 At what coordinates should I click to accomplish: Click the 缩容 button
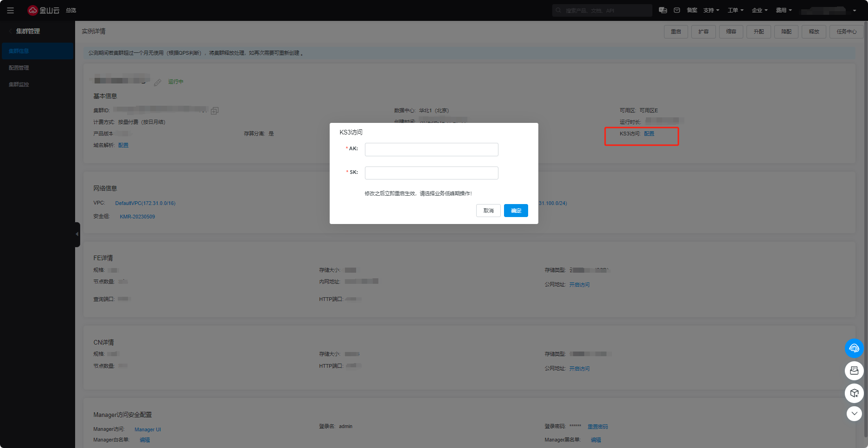(x=731, y=32)
